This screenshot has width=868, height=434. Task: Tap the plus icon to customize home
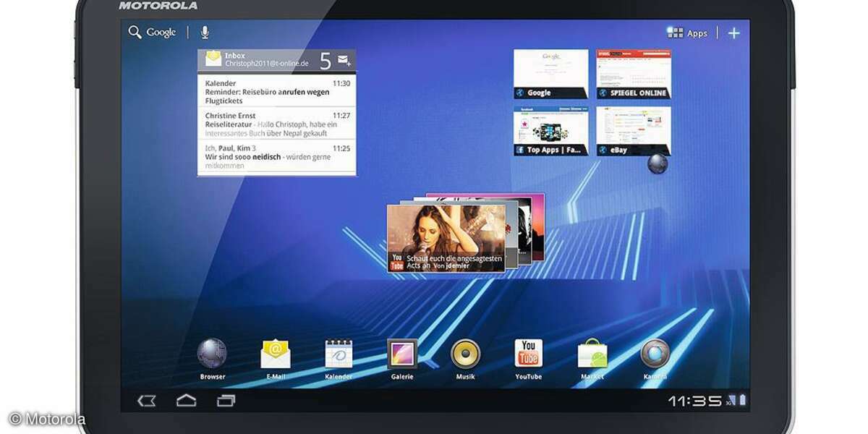[733, 33]
